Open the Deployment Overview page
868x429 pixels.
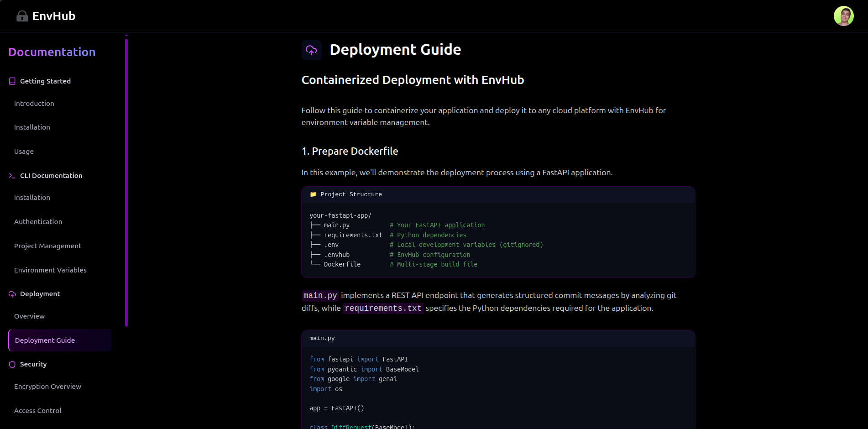(29, 316)
